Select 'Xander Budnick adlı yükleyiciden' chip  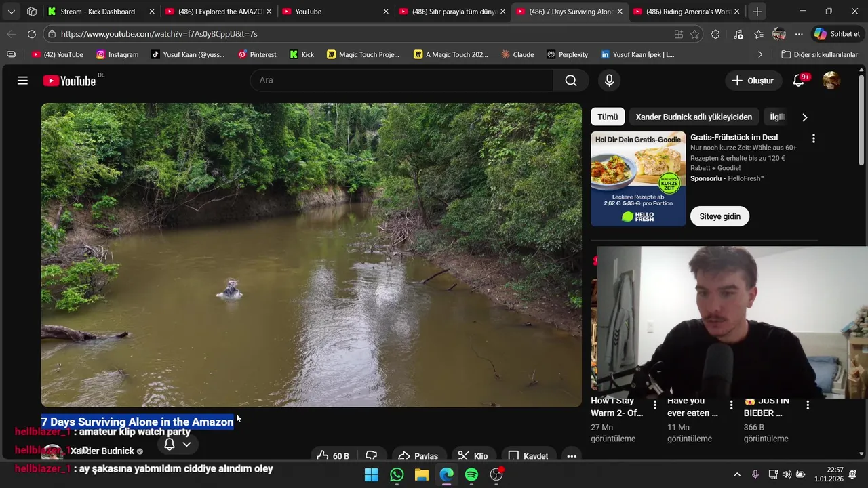[x=694, y=117]
